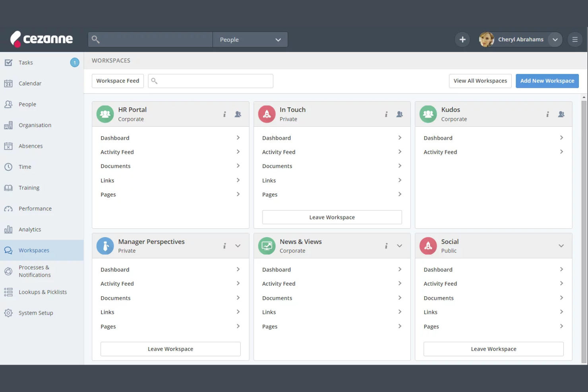Viewport: 588px width, 392px height.
Task: Click Kudos members icon
Action: 561,114
